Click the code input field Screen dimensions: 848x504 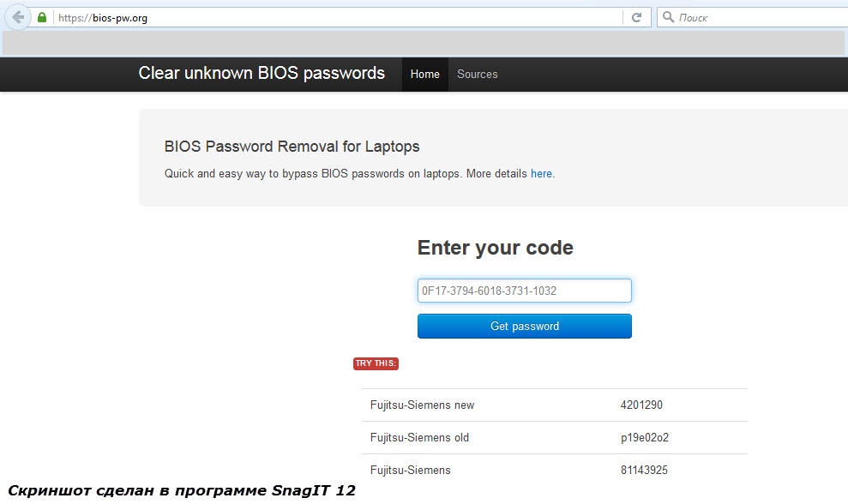pos(524,291)
